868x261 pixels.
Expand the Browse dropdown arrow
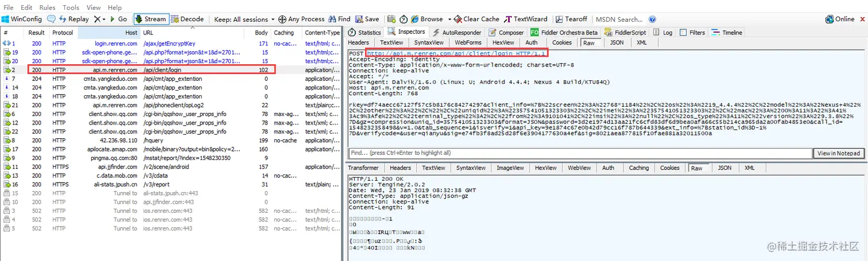pos(449,19)
